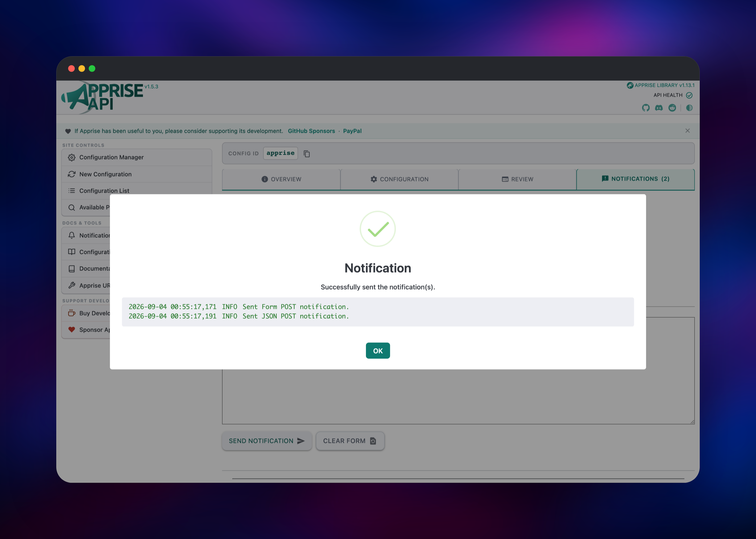This screenshot has height=539, width=756.
Task: Open the GitHub icon in header
Action: coord(645,108)
